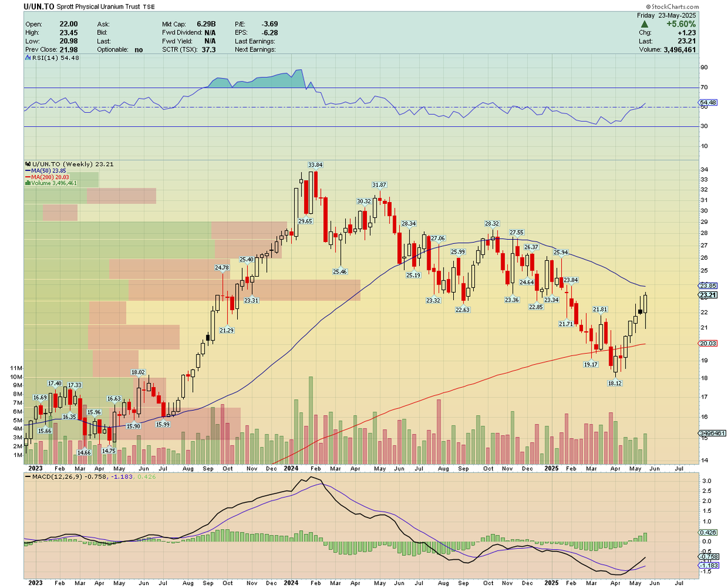Click the "25.99" price label
The width and height of the screenshot is (728, 588).
pyautogui.click(x=458, y=251)
